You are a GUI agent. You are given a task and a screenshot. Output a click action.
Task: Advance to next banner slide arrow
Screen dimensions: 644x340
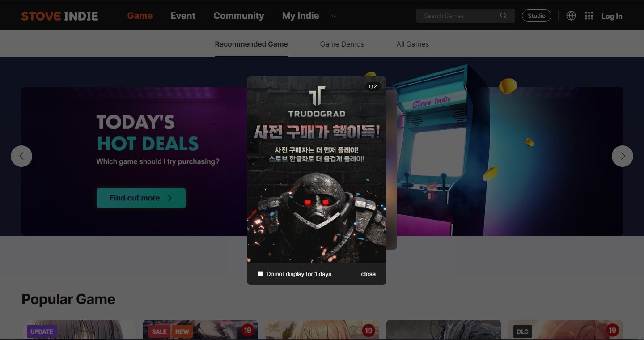coord(623,156)
